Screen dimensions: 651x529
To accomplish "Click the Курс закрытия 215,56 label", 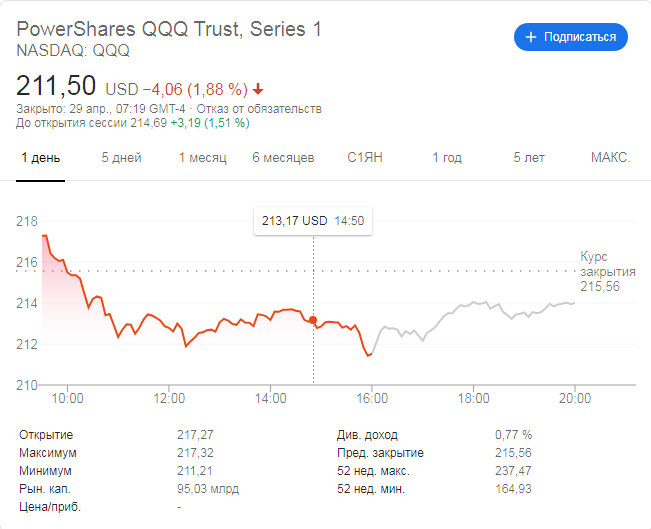I will tap(608, 272).
